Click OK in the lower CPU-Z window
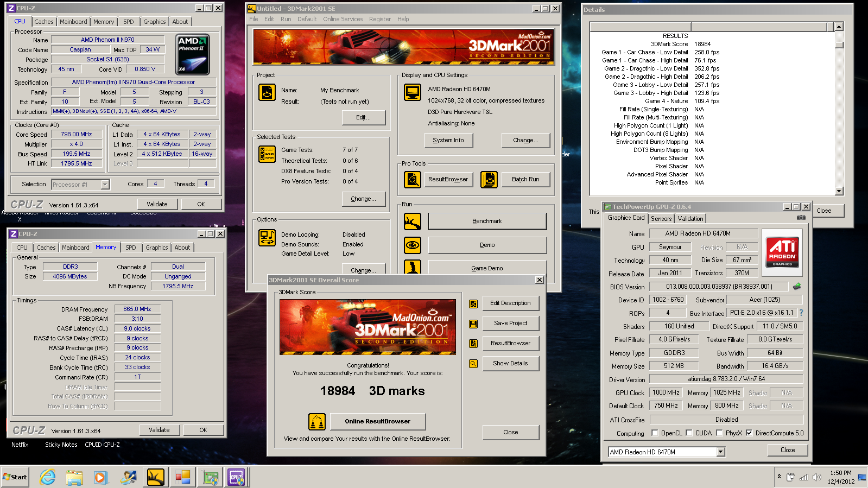The width and height of the screenshot is (868, 488). pyautogui.click(x=203, y=430)
